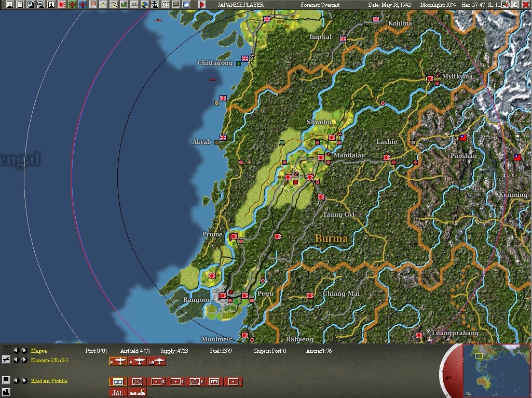This screenshot has width=532, height=398.
Task: Go to next base after Magwe
Action: (24, 350)
